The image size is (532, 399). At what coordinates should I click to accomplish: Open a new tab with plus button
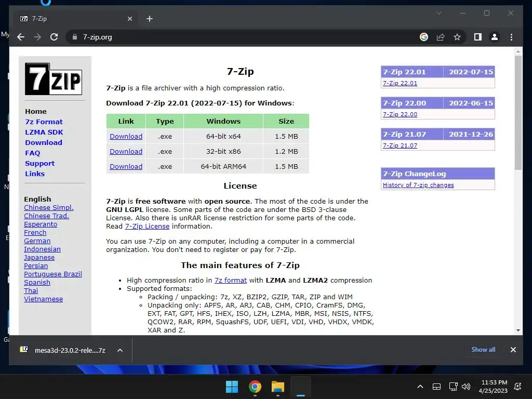(x=150, y=19)
